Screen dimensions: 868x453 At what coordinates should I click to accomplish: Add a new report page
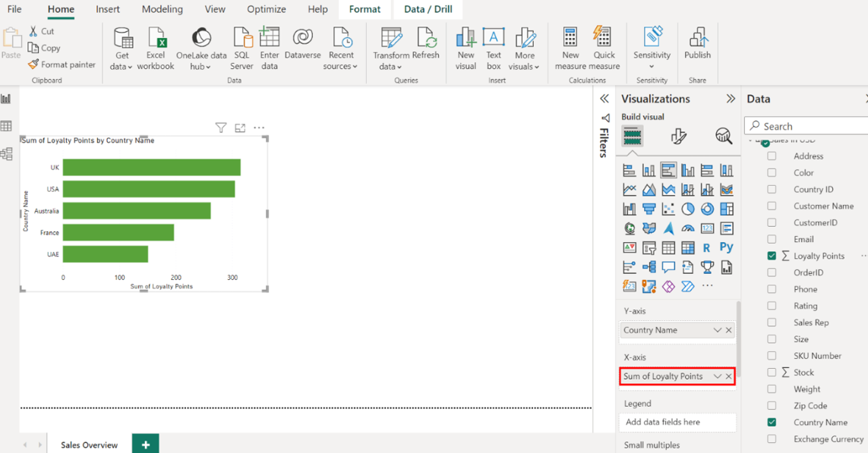(x=145, y=445)
